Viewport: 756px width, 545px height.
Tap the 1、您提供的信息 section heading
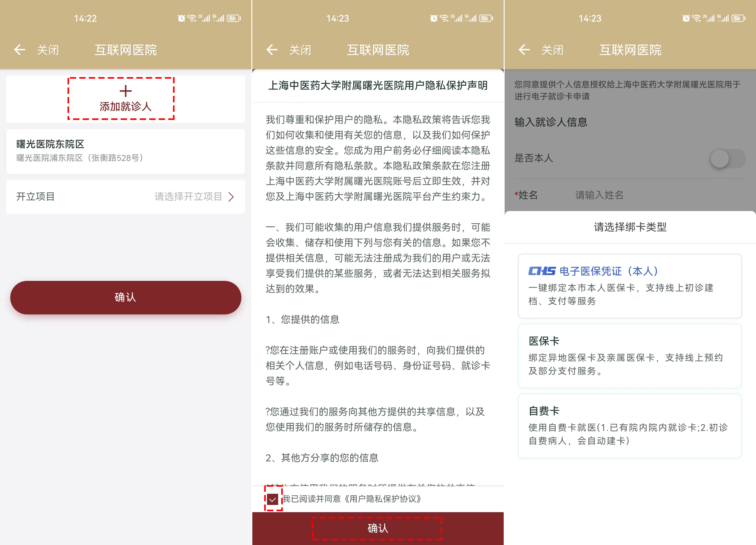tap(302, 320)
